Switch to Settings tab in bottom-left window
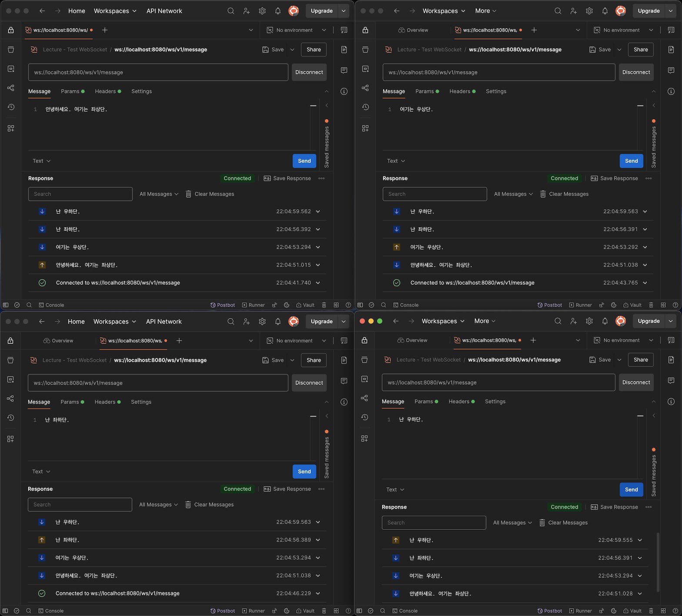Screen dimensions: 682x616 141,402
